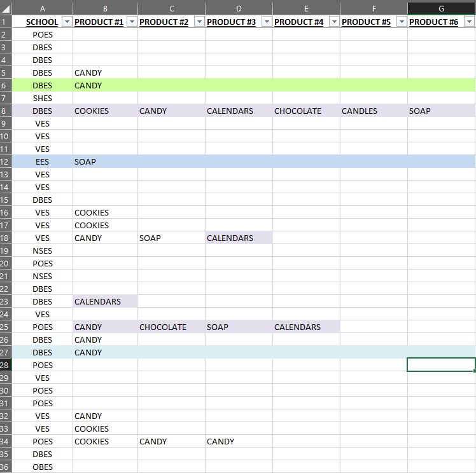
Task: Select row 8 header
Action: pyautogui.click(x=6, y=111)
